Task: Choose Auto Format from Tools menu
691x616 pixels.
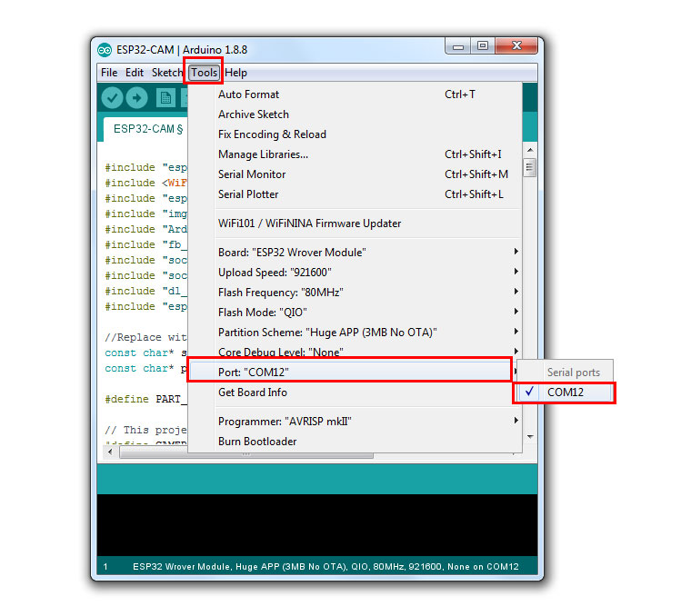Action: [x=355, y=94]
